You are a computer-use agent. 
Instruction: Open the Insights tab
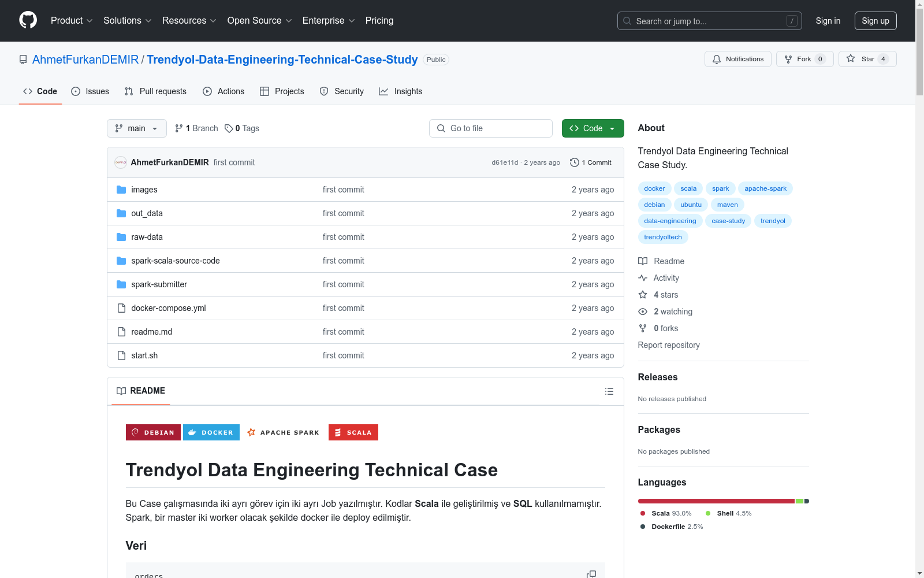click(401, 91)
